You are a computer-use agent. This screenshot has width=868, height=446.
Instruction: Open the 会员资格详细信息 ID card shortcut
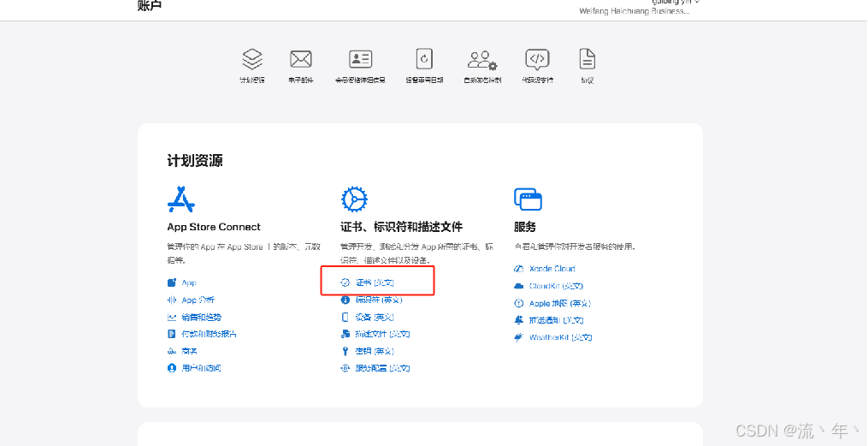point(360,65)
